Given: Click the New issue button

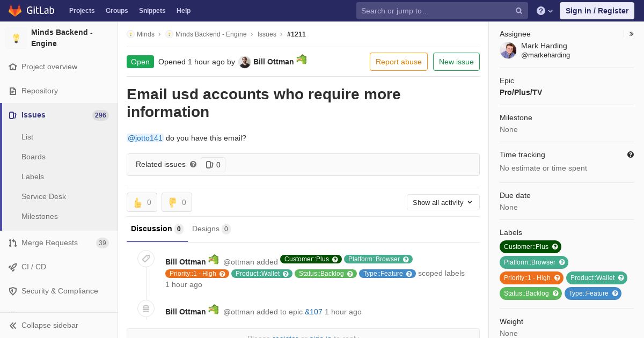Looking at the screenshot, I should click(x=456, y=62).
